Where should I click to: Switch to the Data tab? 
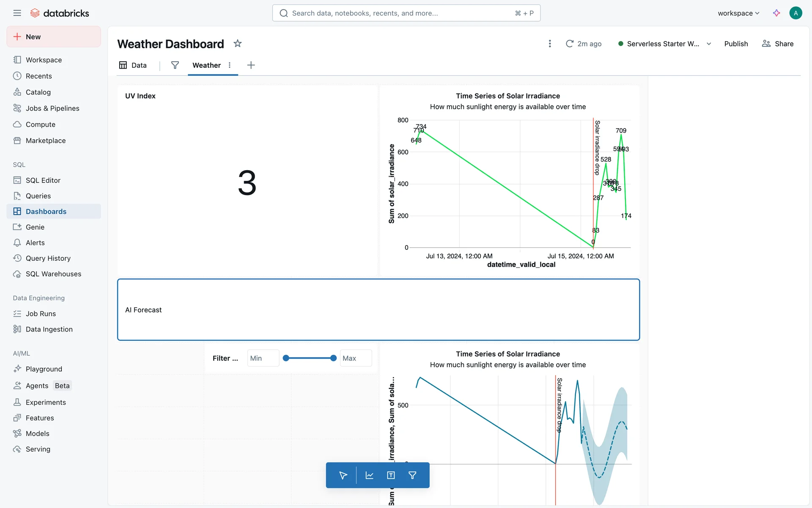133,65
